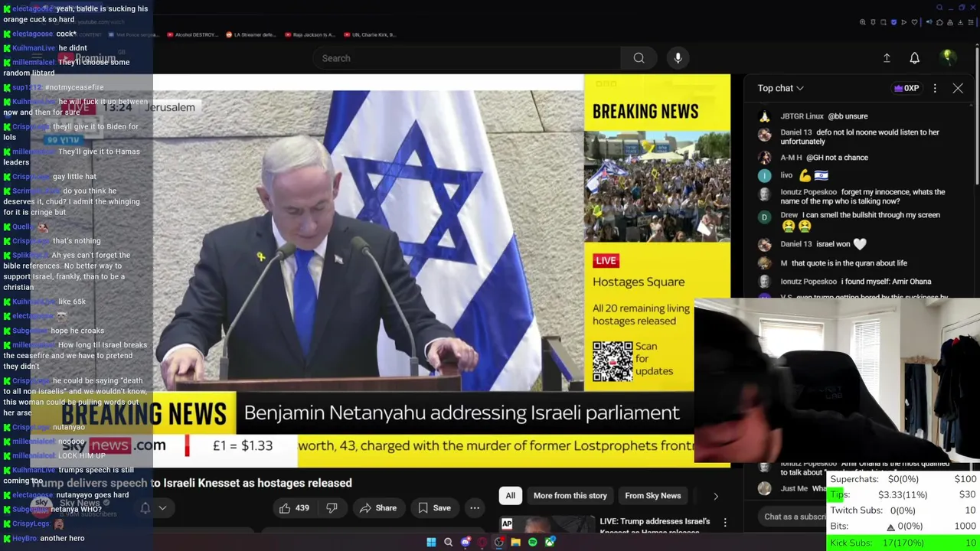This screenshot has height=551, width=980.
Task: Open the YouTube upload/create icon
Action: 887,58
